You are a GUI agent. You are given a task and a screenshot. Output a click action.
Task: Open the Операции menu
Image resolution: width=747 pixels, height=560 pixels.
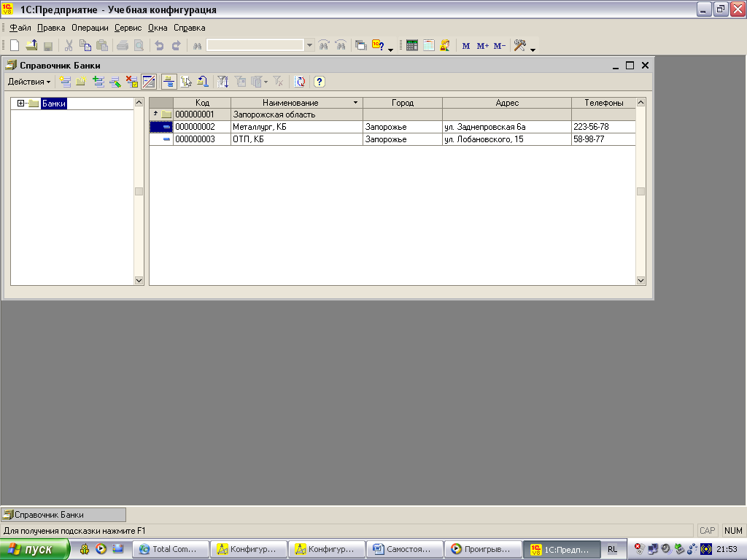[x=90, y=28]
